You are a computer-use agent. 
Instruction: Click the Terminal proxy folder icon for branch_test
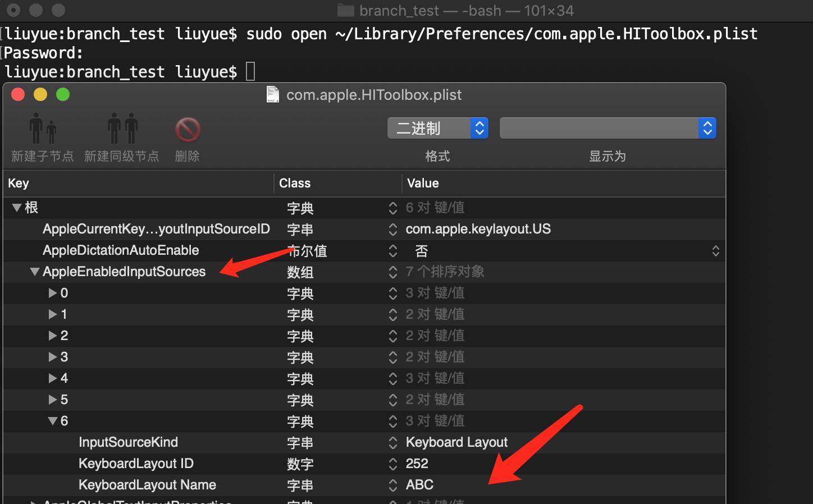pyautogui.click(x=345, y=10)
